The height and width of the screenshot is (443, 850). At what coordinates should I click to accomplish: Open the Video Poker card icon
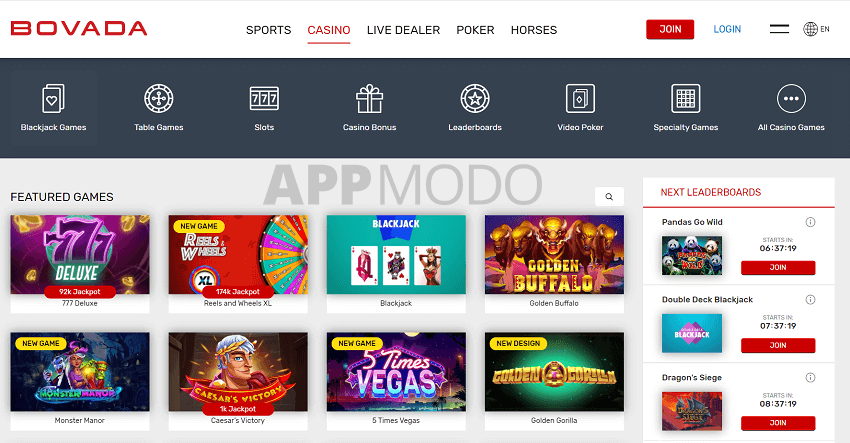point(580,99)
